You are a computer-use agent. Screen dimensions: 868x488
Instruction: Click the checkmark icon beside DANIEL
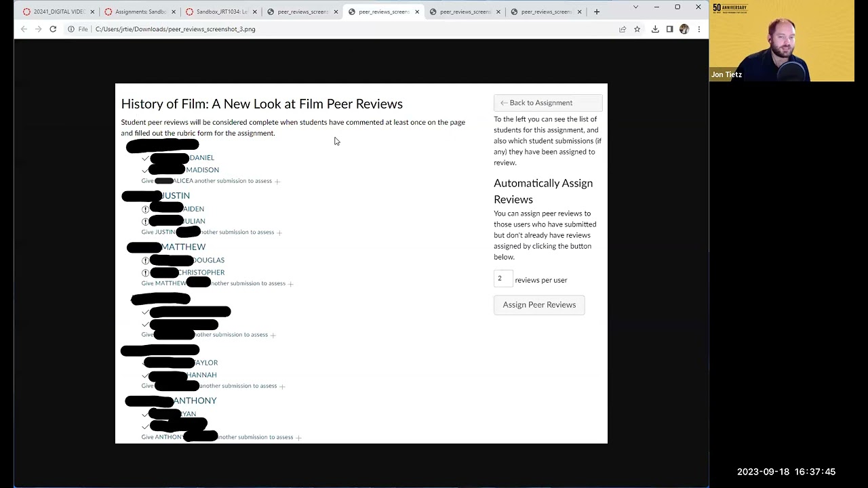pos(145,158)
